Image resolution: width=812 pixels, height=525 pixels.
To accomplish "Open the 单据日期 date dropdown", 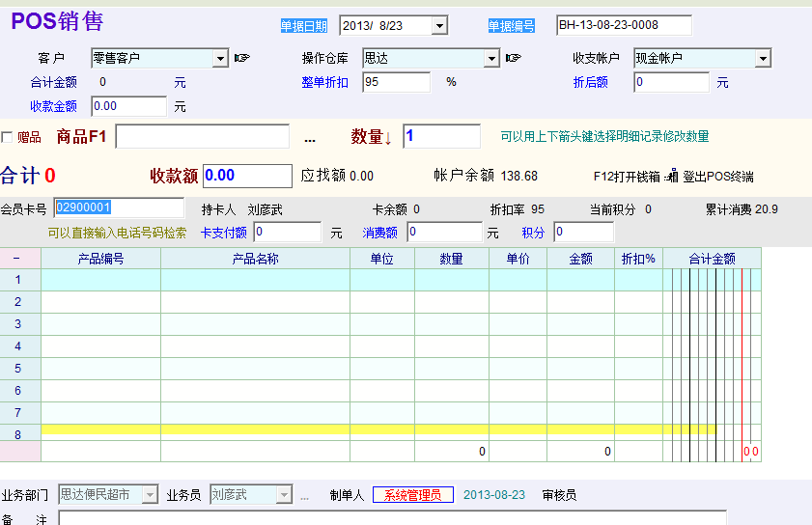I will [x=439, y=26].
